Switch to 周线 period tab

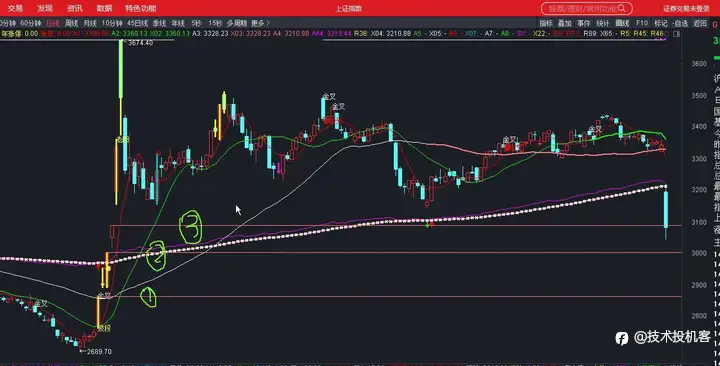point(71,23)
